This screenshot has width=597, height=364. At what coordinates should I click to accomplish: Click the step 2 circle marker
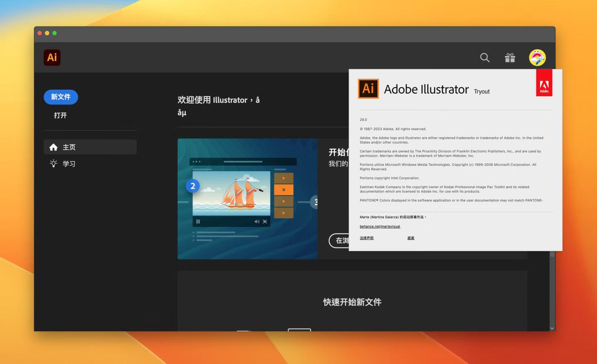(193, 186)
